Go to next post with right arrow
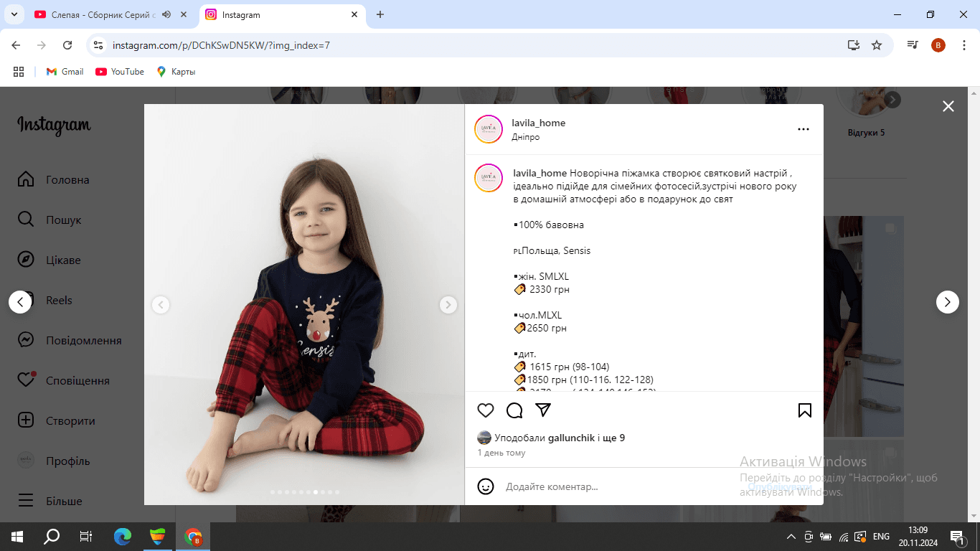This screenshot has height=551, width=980. pyautogui.click(x=948, y=302)
